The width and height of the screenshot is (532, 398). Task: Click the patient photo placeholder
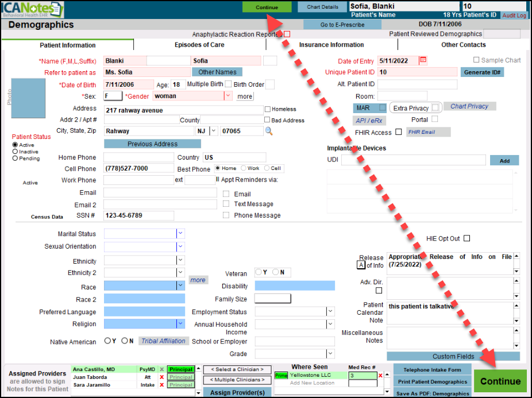tap(28, 98)
